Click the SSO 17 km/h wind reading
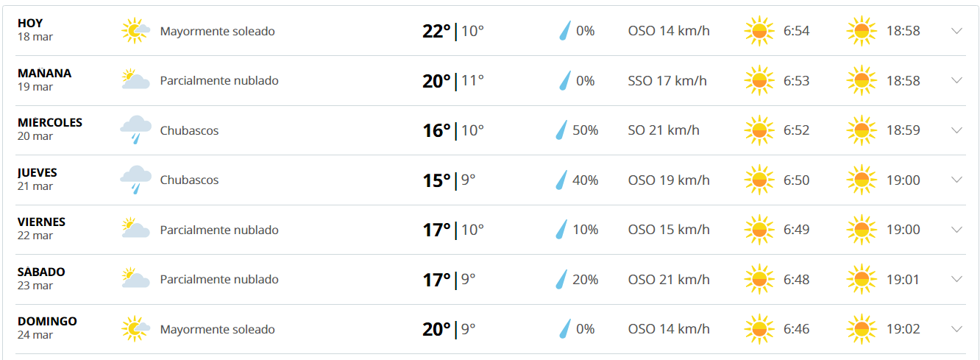Image resolution: width=980 pixels, height=360 pixels. (667, 80)
